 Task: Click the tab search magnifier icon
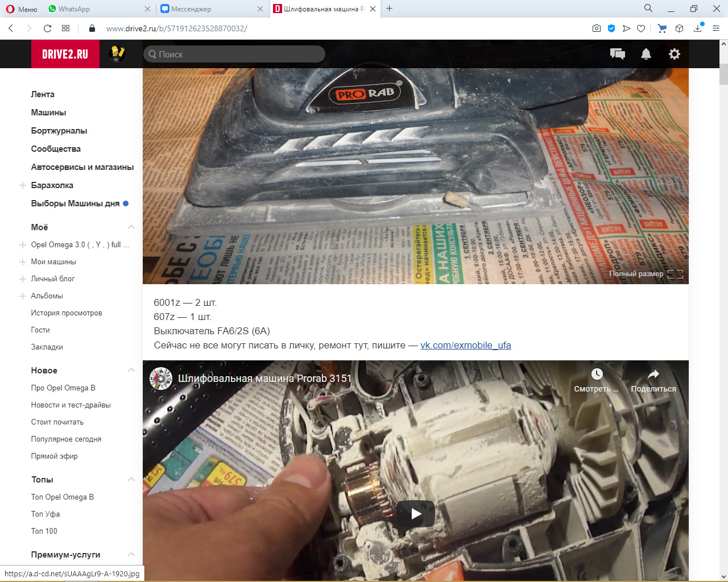[x=648, y=9]
